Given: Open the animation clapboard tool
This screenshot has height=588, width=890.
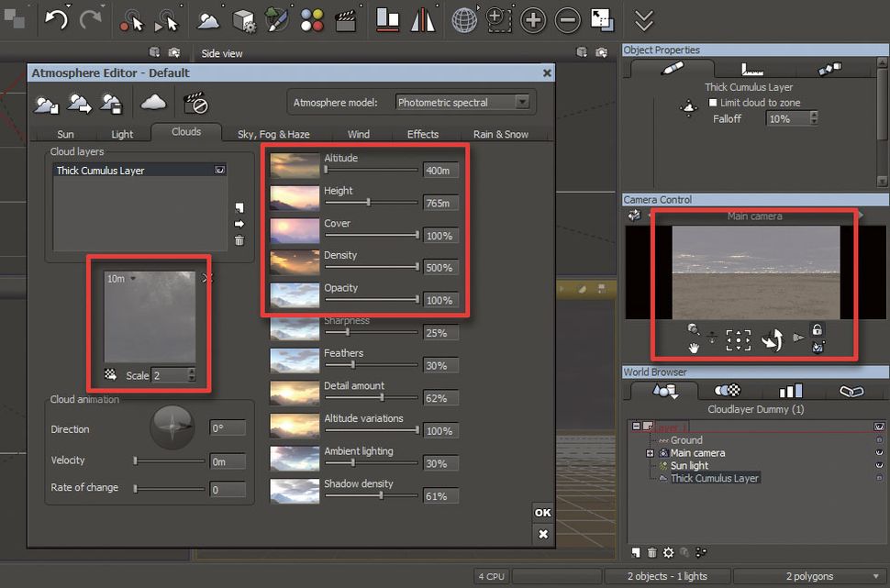Looking at the screenshot, I should [x=346, y=19].
